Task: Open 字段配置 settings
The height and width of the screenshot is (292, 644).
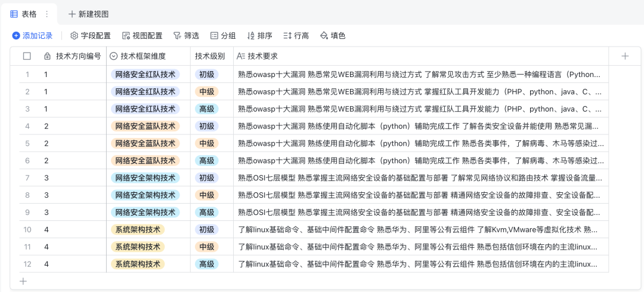Action: 91,36
